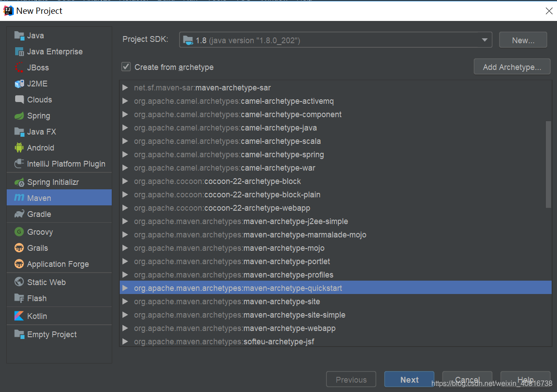Uncheck Create from archetype checkbox

click(x=126, y=67)
